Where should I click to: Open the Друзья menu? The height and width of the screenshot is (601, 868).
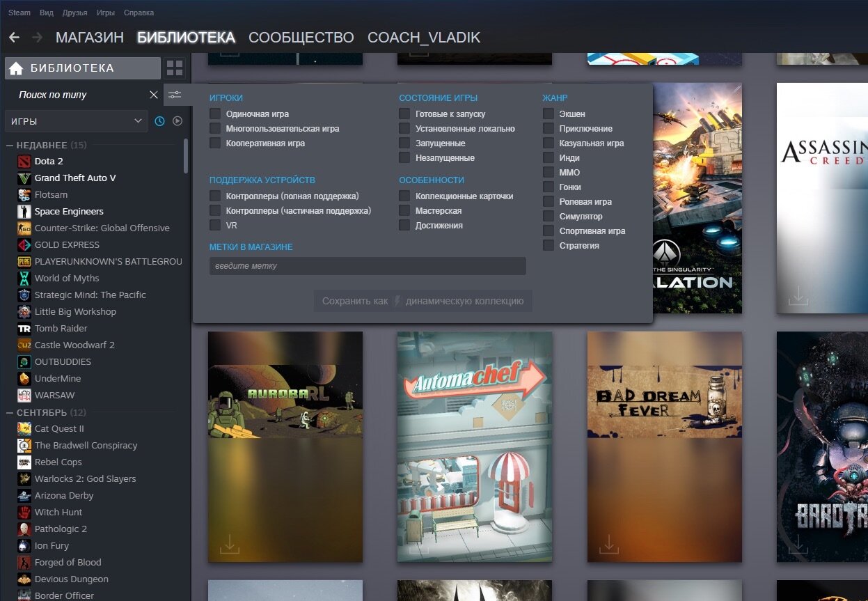[75, 13]
